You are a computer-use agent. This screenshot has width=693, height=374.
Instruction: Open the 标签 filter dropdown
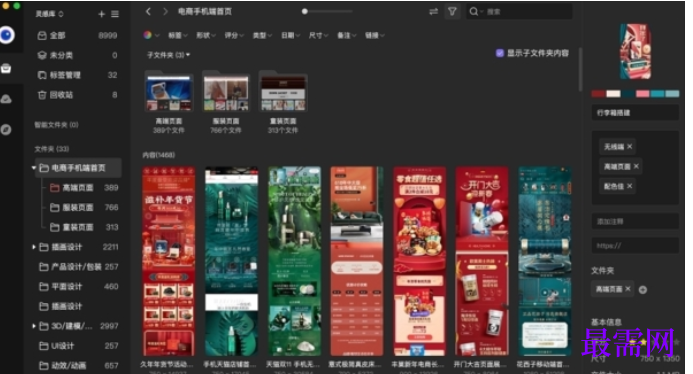(x=178, y=35)
